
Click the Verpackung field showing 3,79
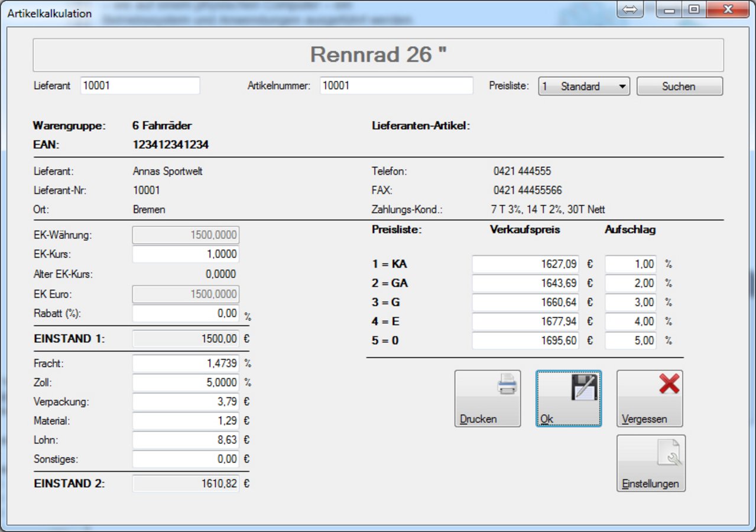pos(186,402)
